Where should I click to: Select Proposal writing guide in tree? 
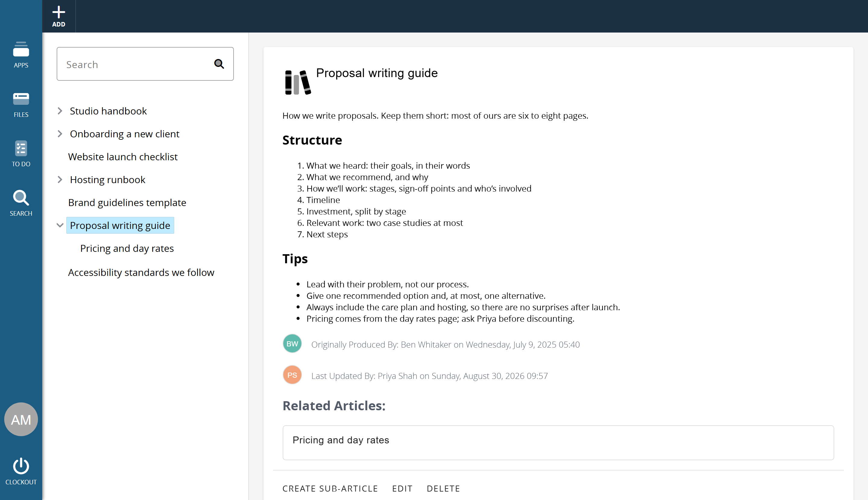coord(120,225)
